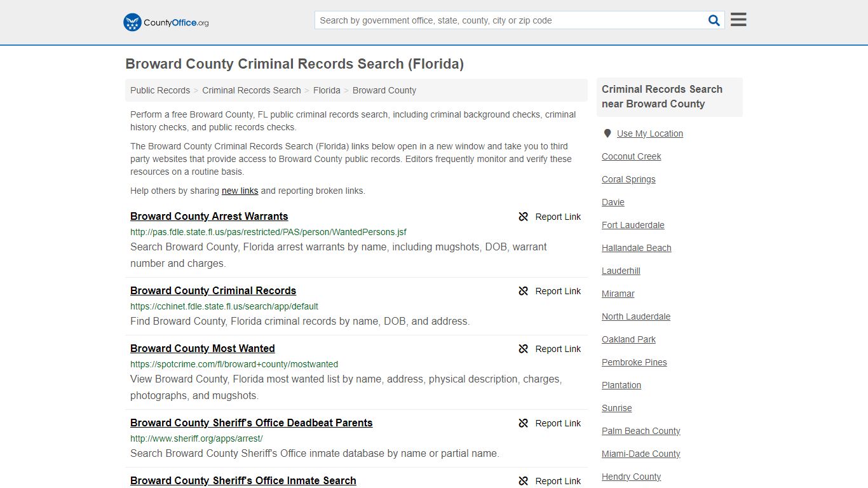Open Sheriff's Office Inmate Search link
This screenshot has height=488, width=868.
coord(243,480)
